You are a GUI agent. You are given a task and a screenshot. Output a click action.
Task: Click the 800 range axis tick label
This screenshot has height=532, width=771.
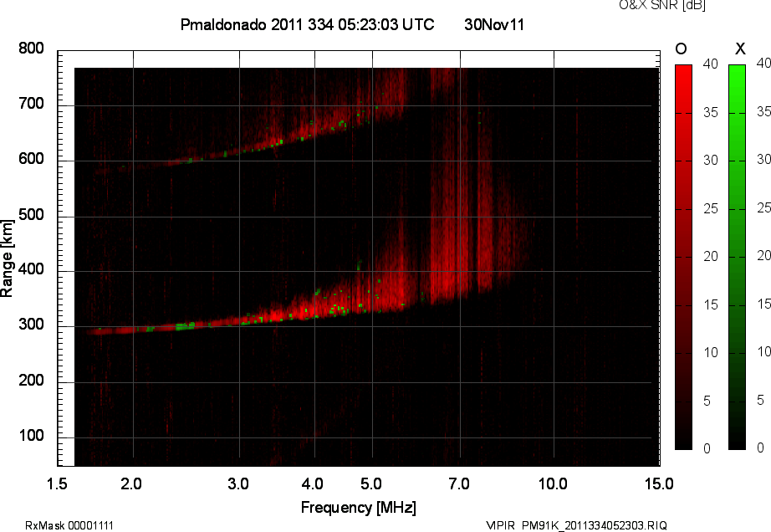click(32, 49)
